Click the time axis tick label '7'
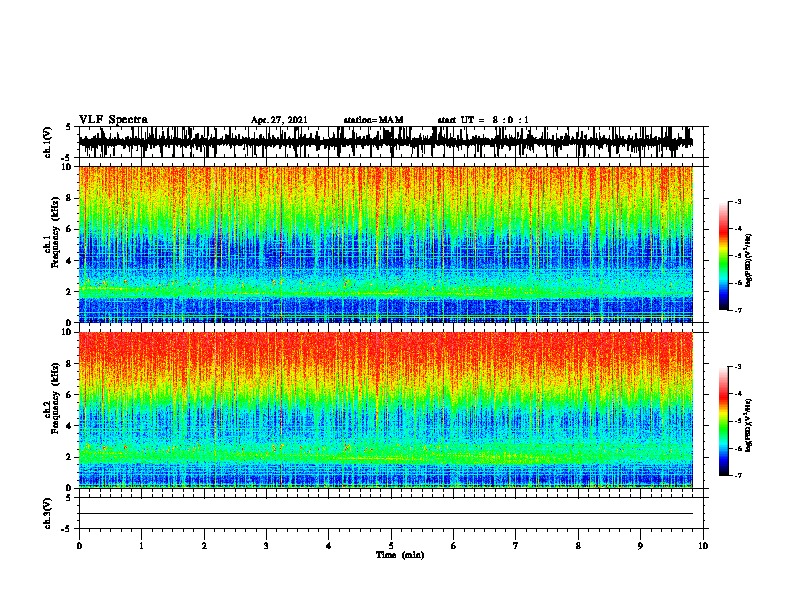The height and width of the screenshot is (612, 792). coord(516,545)
